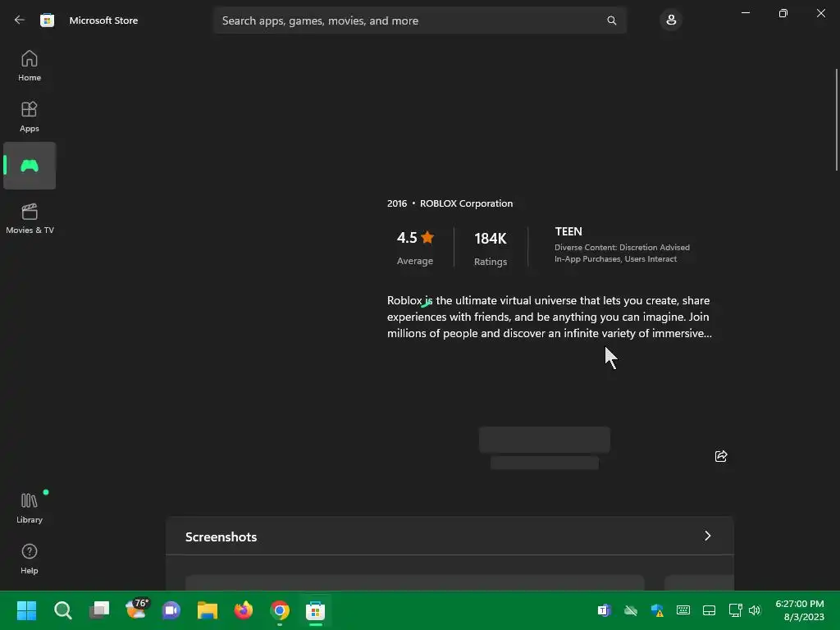840x630 pixels.
Task: Launch Firefox from the taskbar
Action: coord(243,610)
